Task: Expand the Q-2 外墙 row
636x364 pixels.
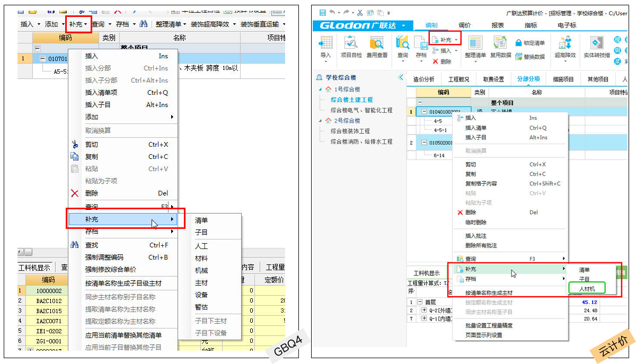Action: (x=424, y=310)
